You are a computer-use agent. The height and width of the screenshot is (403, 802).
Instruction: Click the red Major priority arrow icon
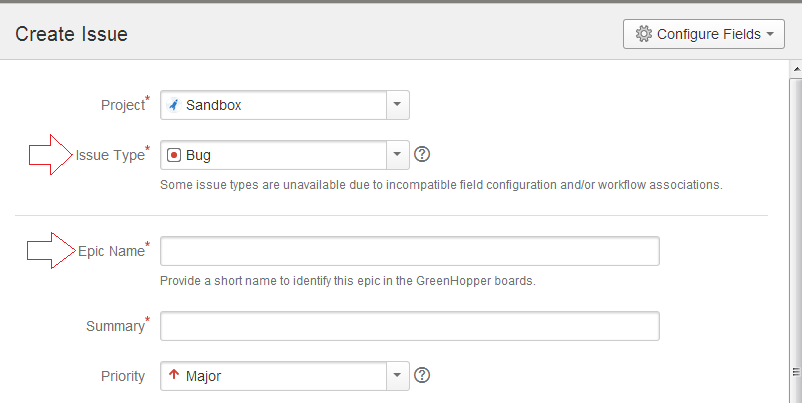pos(174,374)
